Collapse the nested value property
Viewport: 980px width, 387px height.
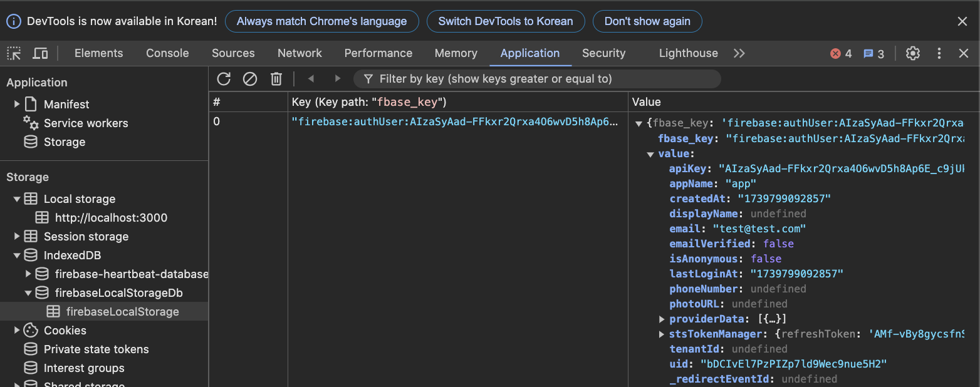pyautogui.click(x=650, y=154)
